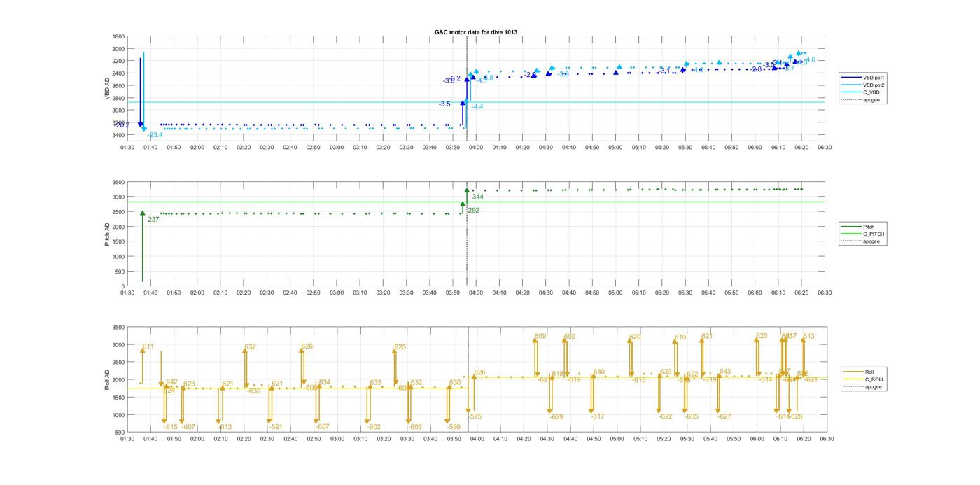Click the '619' Roll peak label
The image size is (980, 485).
coord(680,337)
